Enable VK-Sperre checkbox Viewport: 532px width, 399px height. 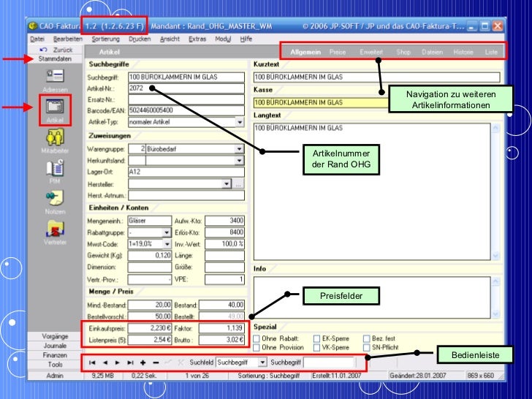pyautogui.click(x=317, y=347)
